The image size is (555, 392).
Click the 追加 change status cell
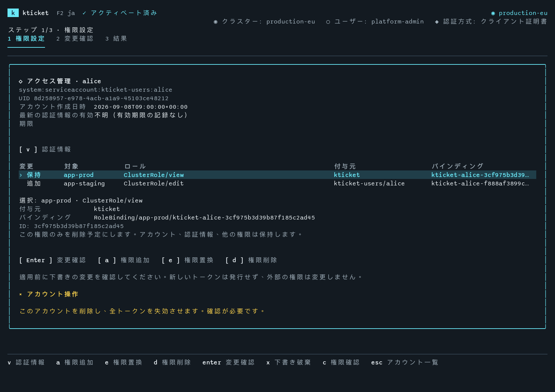click(34, 183)
